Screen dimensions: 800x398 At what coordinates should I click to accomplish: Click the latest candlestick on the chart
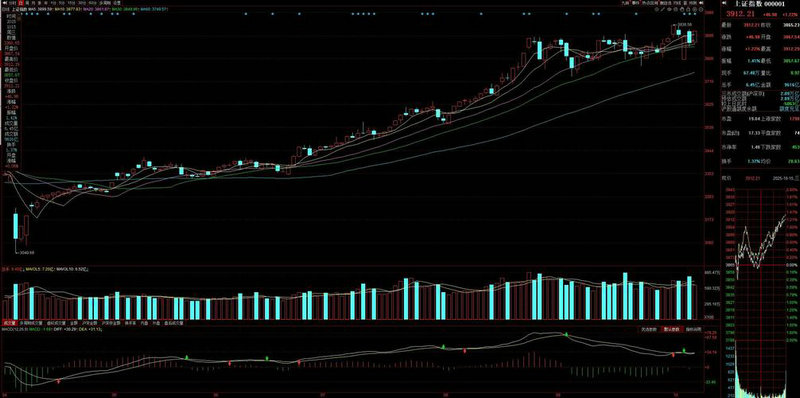click(x=695, y=38)
